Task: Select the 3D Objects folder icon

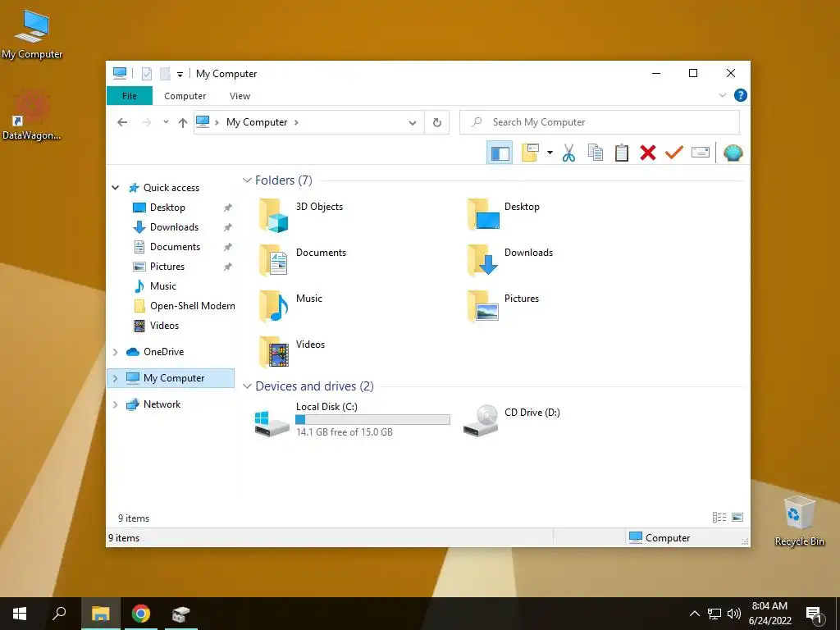Action: [274, 216]
